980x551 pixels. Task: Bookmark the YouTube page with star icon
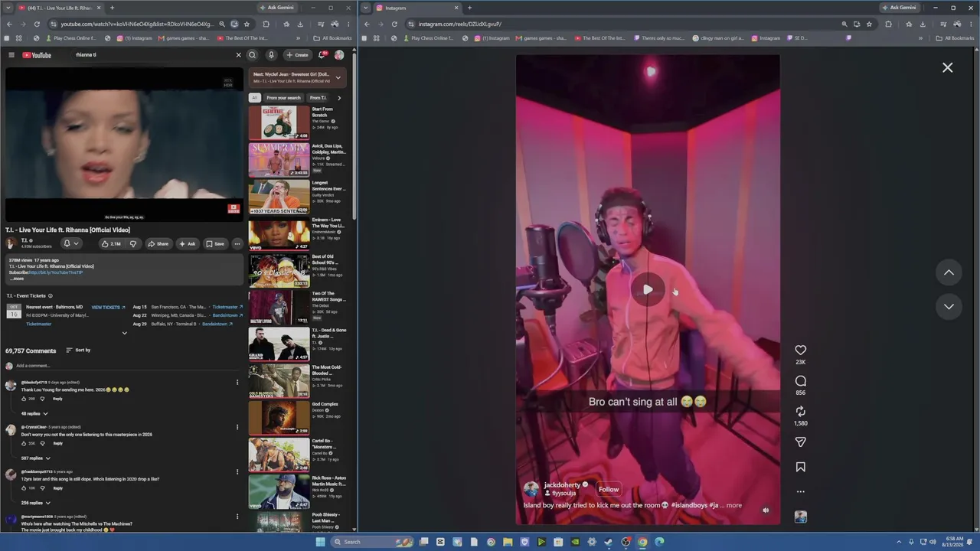click(x=246, y=24)
